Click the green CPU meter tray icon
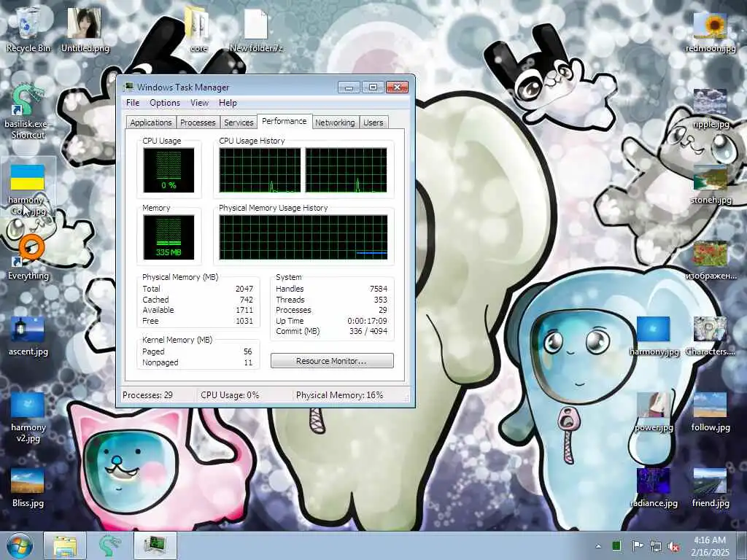Viewport: 747px width, 560px height. 616,546
